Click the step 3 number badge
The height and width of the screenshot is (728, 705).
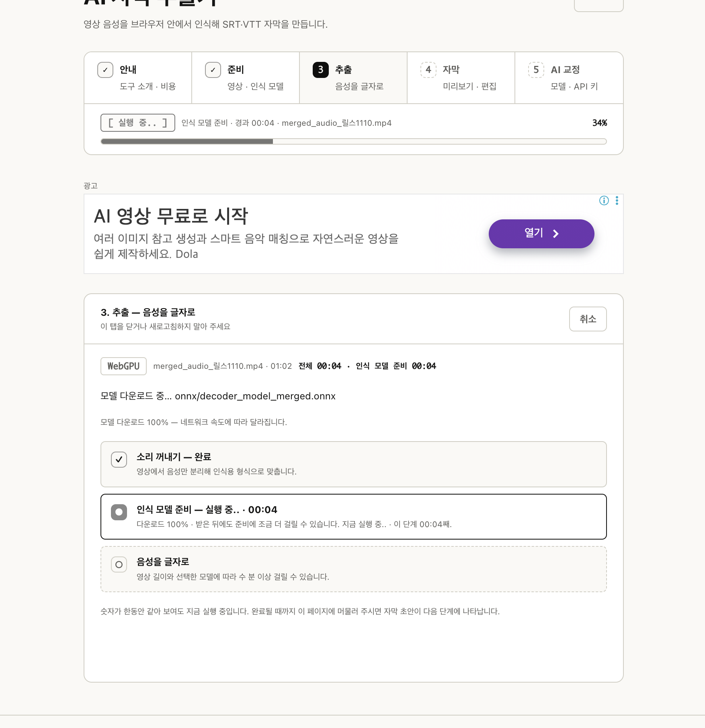pos(320,70)
